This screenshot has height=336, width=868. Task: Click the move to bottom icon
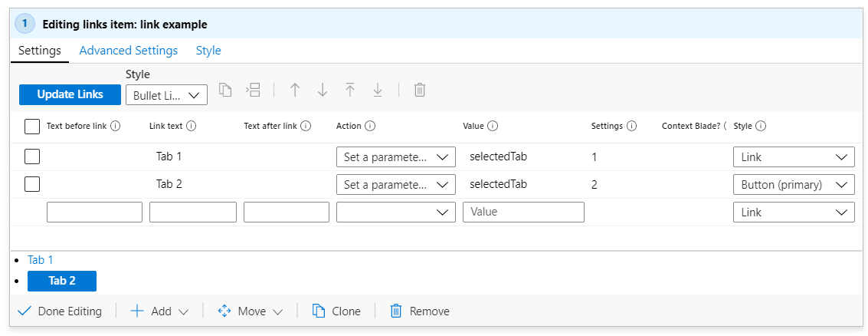tap(378, 90)
